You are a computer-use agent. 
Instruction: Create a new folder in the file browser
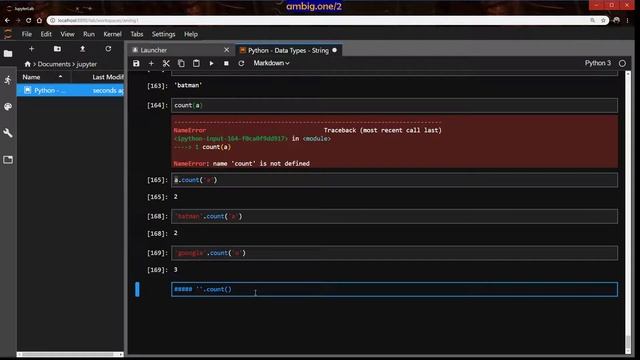pos(57,49)
